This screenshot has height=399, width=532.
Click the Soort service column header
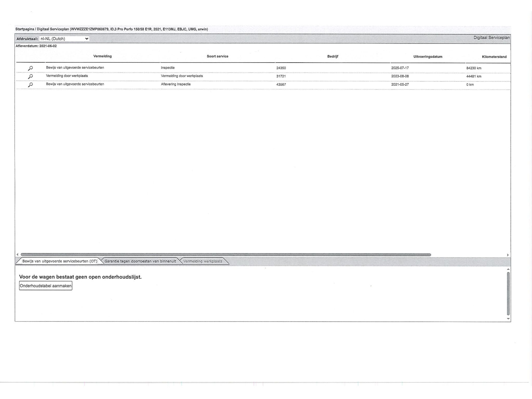[x=218, y=56]
